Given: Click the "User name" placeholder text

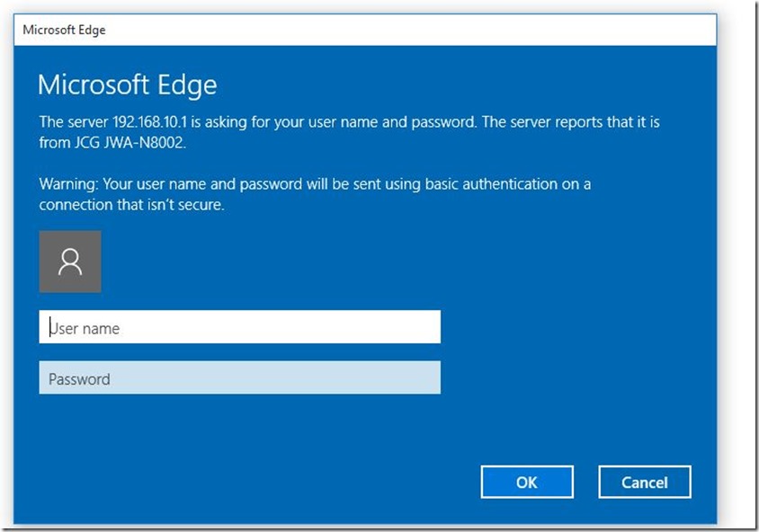Looking at the screenshot, I should [85, 328].
